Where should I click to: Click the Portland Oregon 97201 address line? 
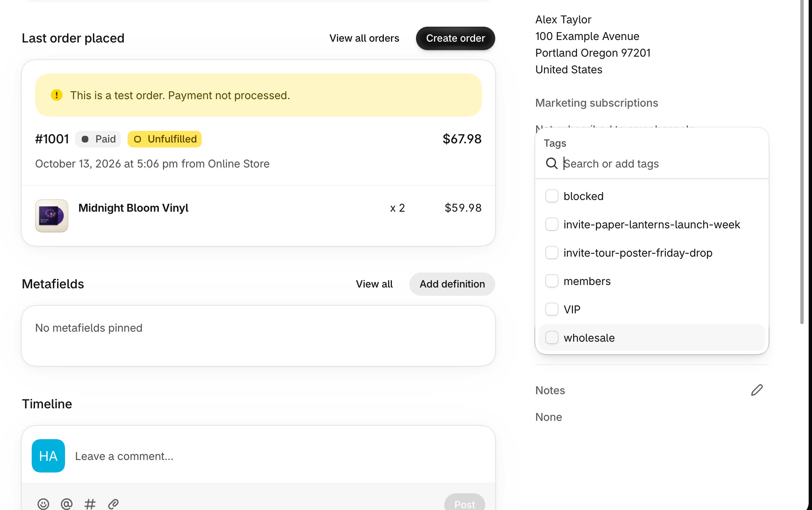593,53
